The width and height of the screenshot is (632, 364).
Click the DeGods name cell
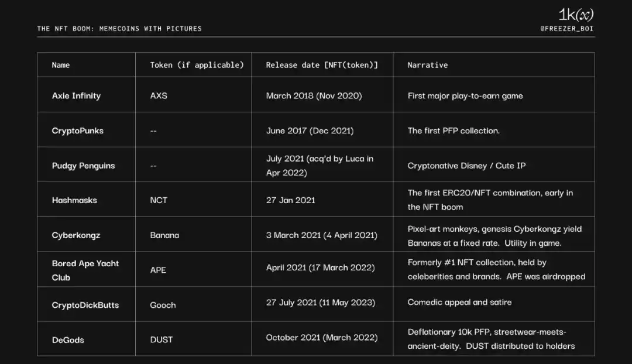(68, 339)
